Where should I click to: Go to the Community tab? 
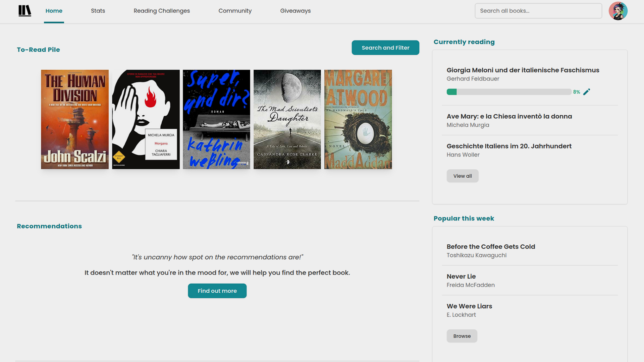coord(235,11)
